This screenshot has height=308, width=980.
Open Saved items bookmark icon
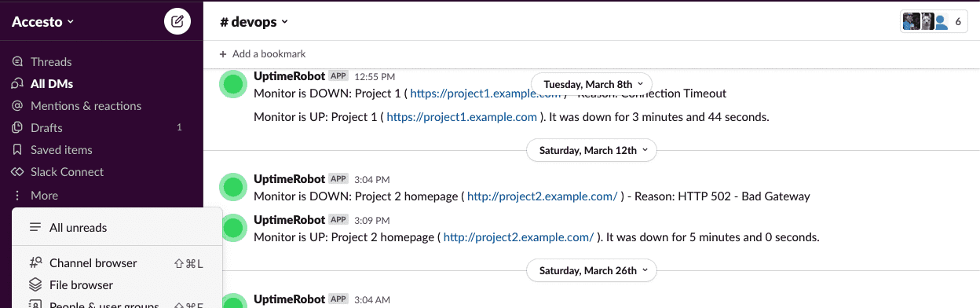click(x=16, y=150)
